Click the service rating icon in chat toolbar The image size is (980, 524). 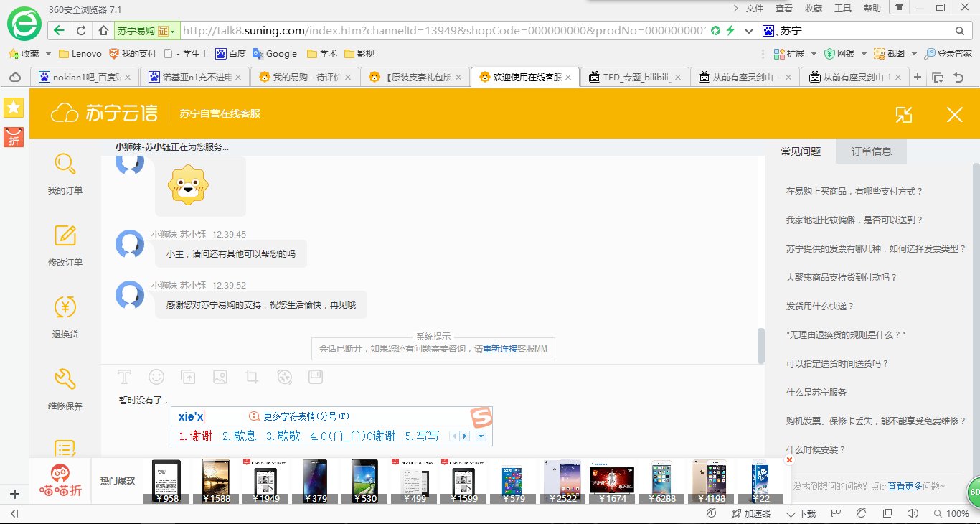284,377
